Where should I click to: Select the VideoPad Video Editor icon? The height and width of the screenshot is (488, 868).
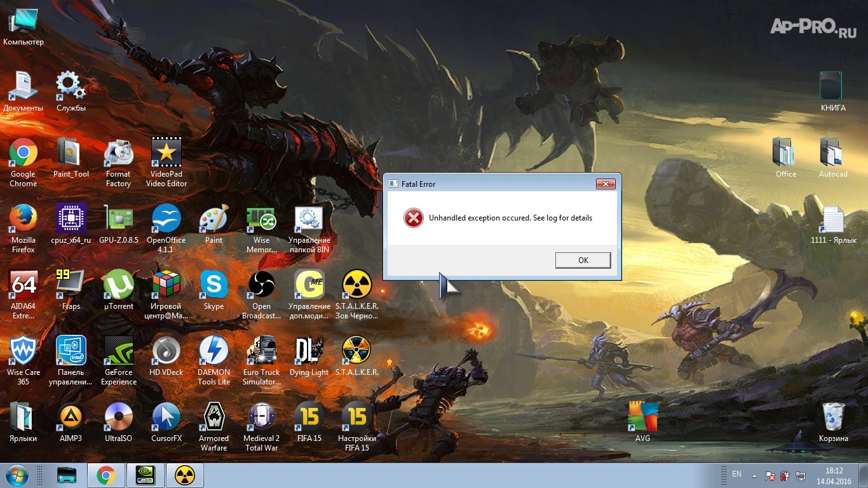(166, 163)
